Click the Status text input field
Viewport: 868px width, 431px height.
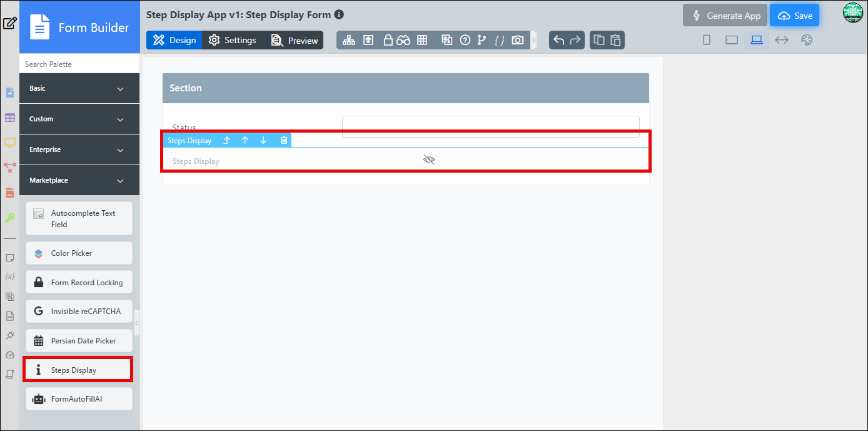pyautogui.click(x=491, y=126)
